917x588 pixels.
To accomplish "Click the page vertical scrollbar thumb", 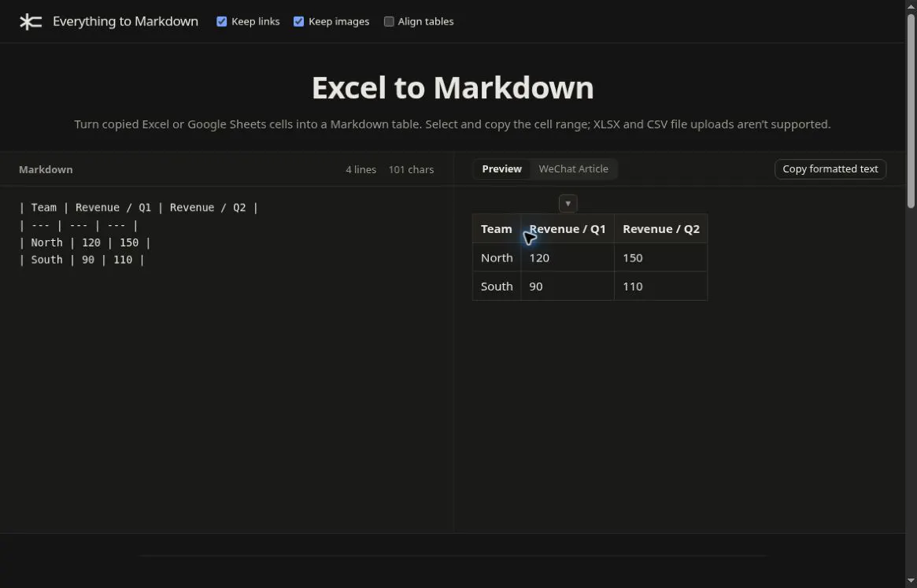I will 911,111.
